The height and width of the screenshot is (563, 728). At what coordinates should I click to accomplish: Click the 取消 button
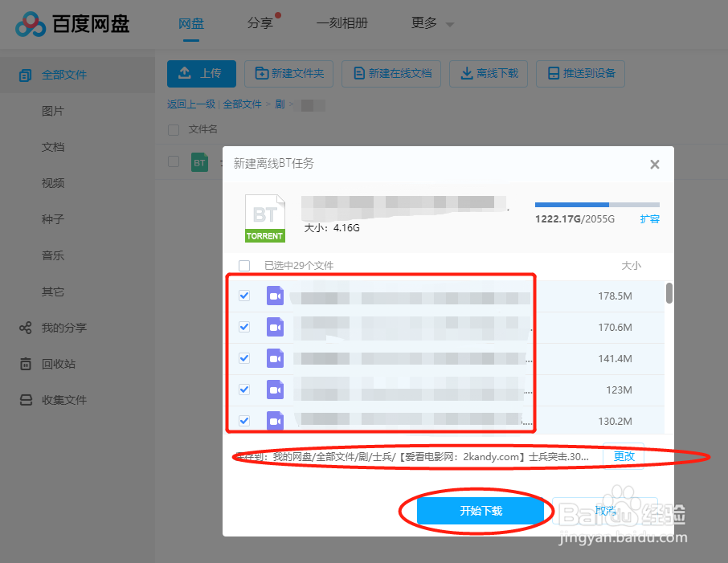tap(604, 511)
